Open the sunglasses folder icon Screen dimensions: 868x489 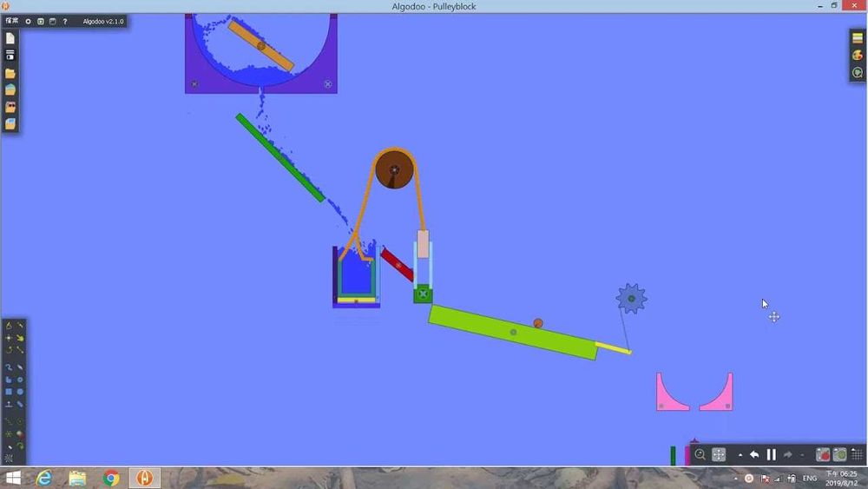pyautogui.click(x=10, y=106)
